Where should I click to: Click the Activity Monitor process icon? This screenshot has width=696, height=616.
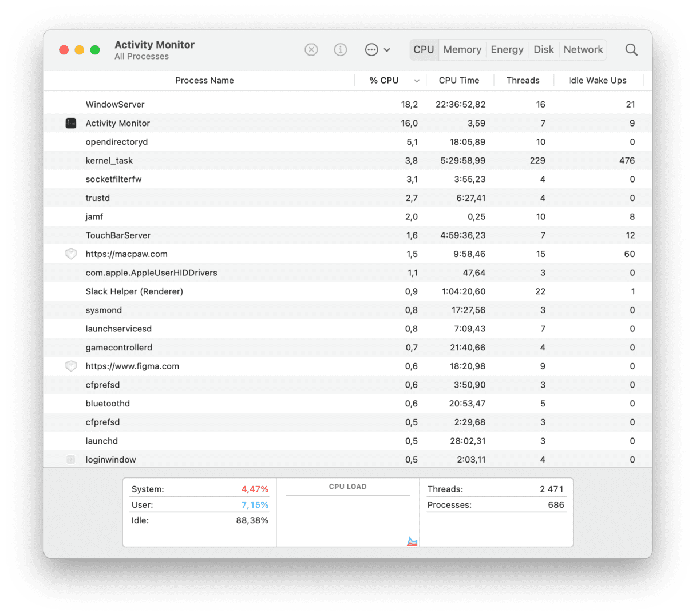pos(71,123)
